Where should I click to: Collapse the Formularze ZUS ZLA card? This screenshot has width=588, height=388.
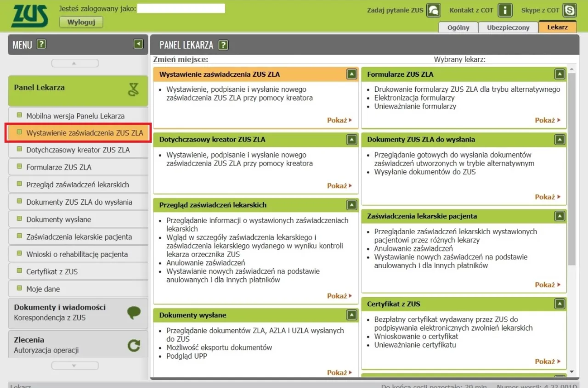[x=560, y=74]
